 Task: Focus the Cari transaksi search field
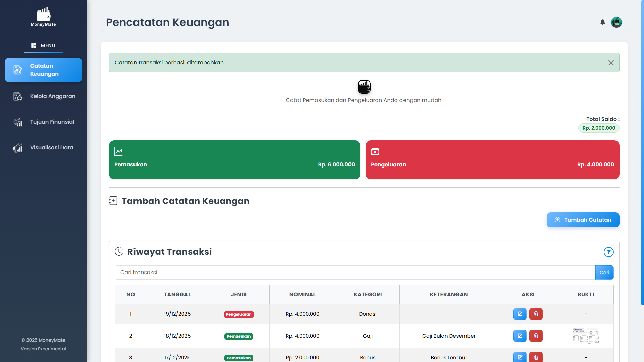coord(355,273)
